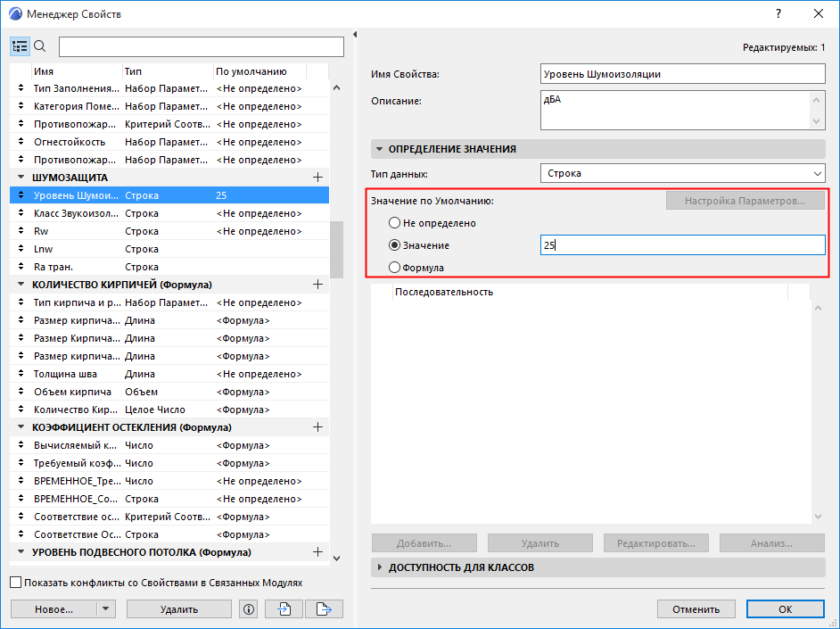Sort list by По умолчанию column header
The width and height of the screenshot is (840, 629).
[259, 71]
